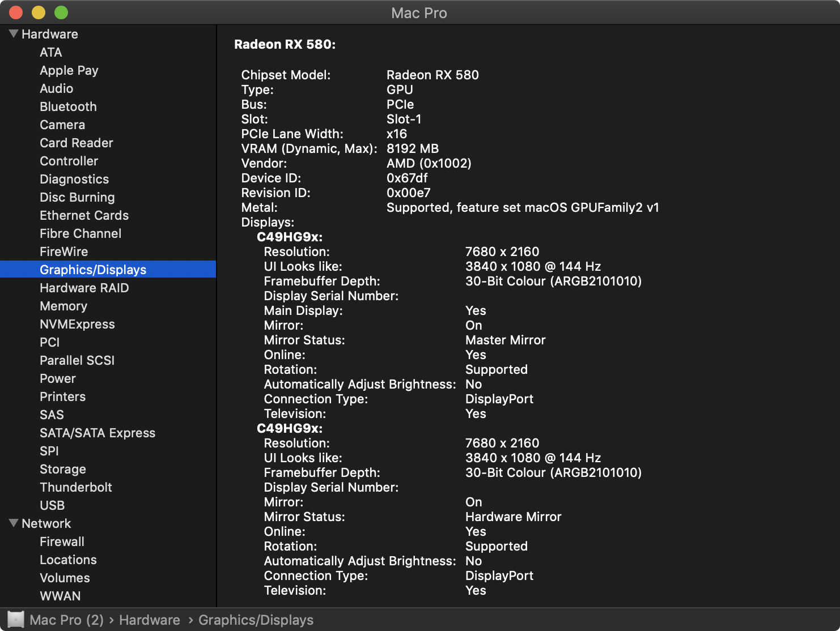This screenshot has height=631, width=840.
Task: Collapse the Network section triangle
Action: pyautogui.click(x=14, y=523)
